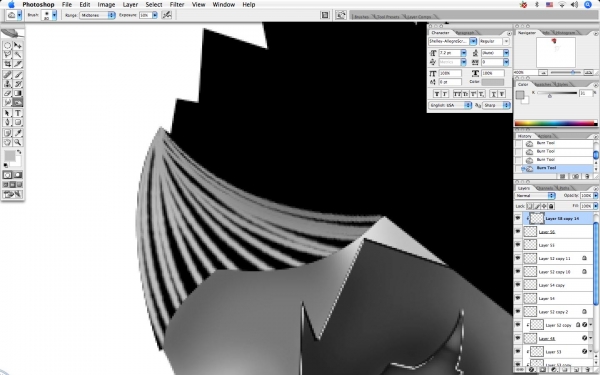
Task: Hide the Layer 54 copy layer
Action: (x=518, y=285)
